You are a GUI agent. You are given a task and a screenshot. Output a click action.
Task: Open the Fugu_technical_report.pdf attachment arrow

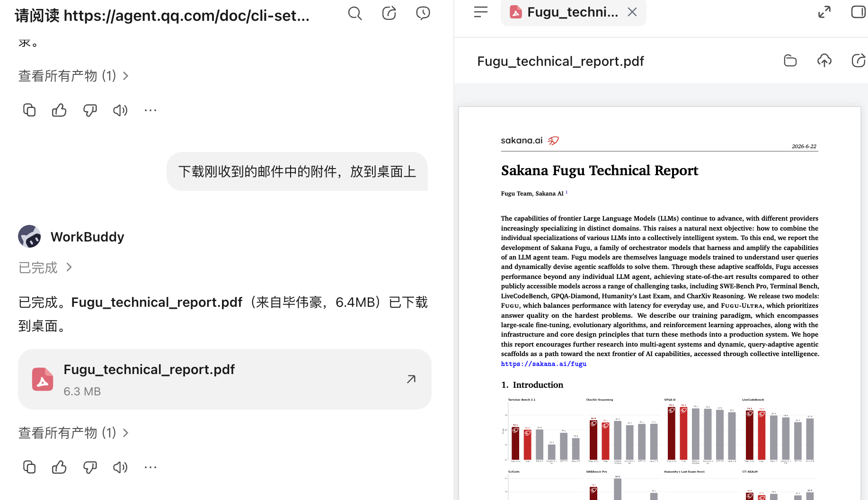tap(411, 379)
